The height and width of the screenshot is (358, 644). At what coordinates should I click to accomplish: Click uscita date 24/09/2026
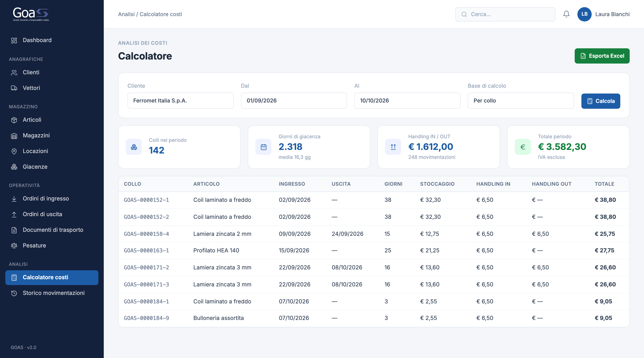coord(347,234)
